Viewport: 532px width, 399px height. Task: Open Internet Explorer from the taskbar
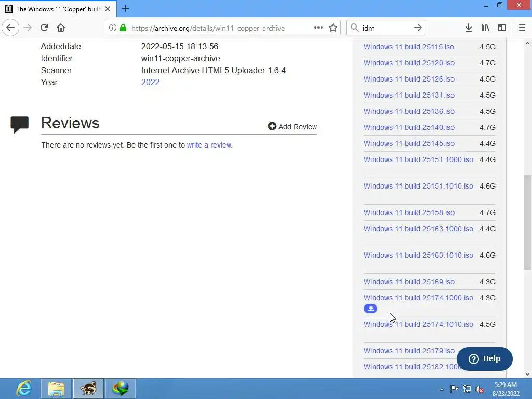pos(24,389)
